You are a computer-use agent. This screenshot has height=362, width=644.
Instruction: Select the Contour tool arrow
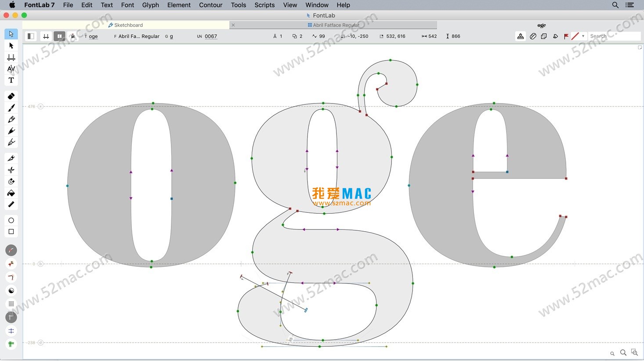[11, 34]
